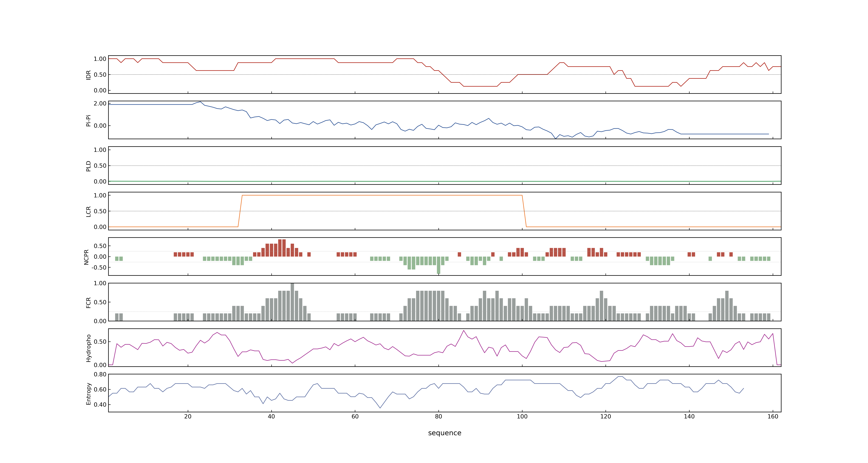
Task: Click x-axis tick label 60
Action: pos(355,416)
